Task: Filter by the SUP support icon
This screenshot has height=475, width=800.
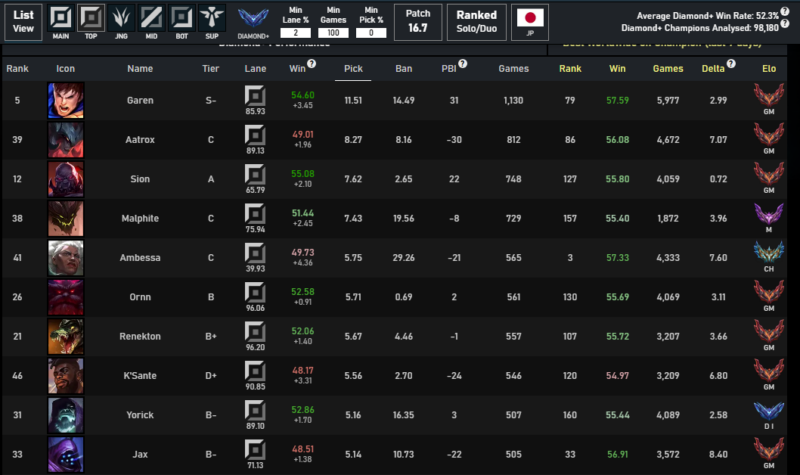Action: [211, 18]
